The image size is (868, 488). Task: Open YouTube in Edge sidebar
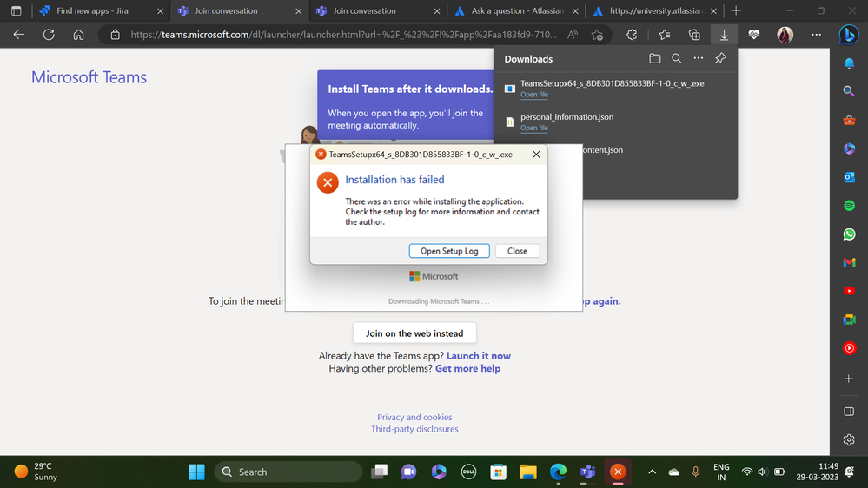point(849,291)
